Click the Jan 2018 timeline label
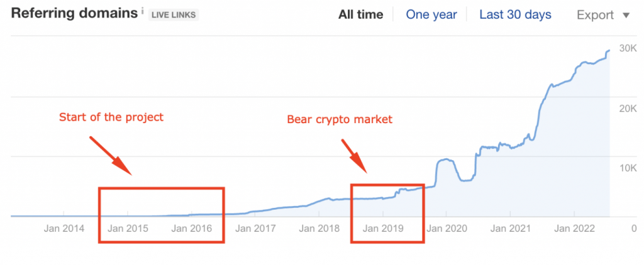 click(x=319, y=229)
